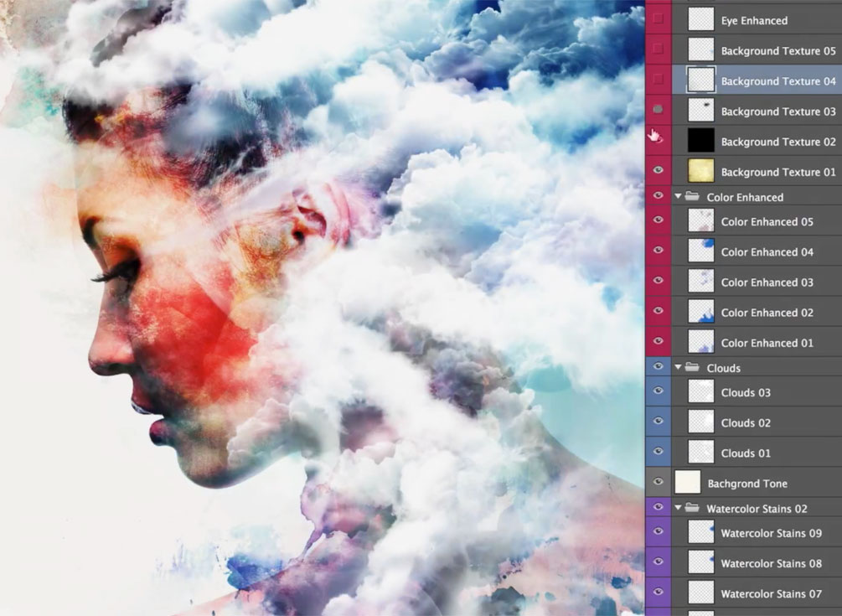Select Background Texture 03 thumbnail
Viewport: 842px width, 616px height.
(x=701, y=110)
